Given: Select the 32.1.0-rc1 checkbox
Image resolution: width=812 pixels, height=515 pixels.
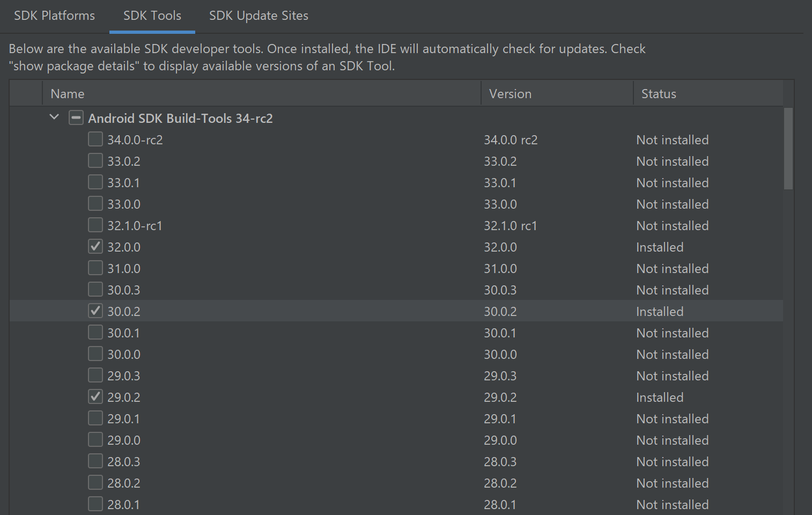Looking at the screenshot, I should click(95, 225).
